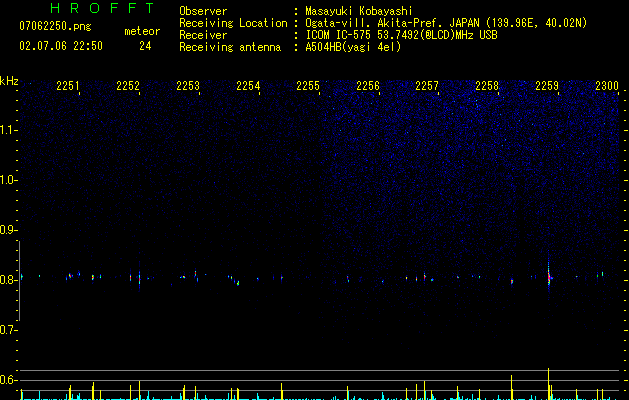Click the 2252 time marker
Image resolution: width=629 pixels, height=400 pixels.
(128, 85)
